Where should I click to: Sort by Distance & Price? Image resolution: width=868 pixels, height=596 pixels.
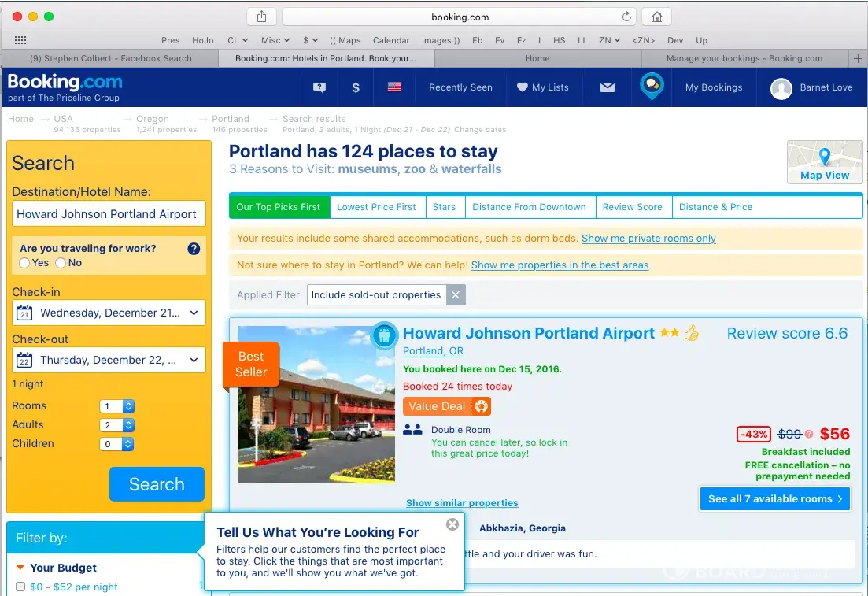716,206
